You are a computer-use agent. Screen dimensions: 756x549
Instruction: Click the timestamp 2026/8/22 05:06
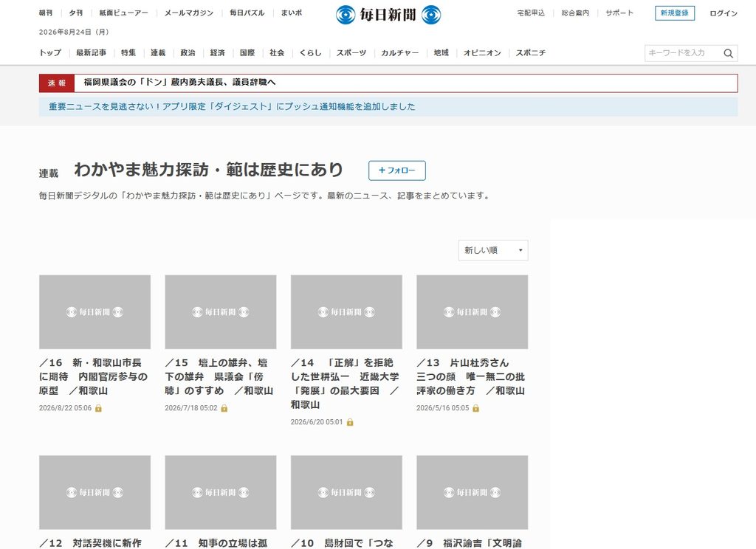pos(65,408)
